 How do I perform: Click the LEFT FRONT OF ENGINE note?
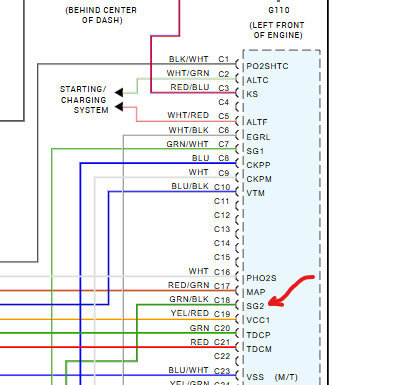(x=277, y=30)
